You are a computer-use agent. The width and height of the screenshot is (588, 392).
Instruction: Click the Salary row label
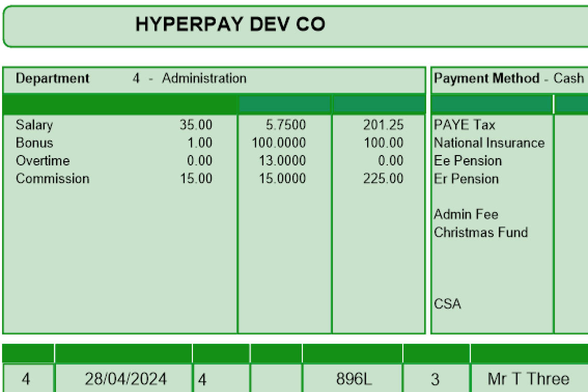[x=34, y=125]
